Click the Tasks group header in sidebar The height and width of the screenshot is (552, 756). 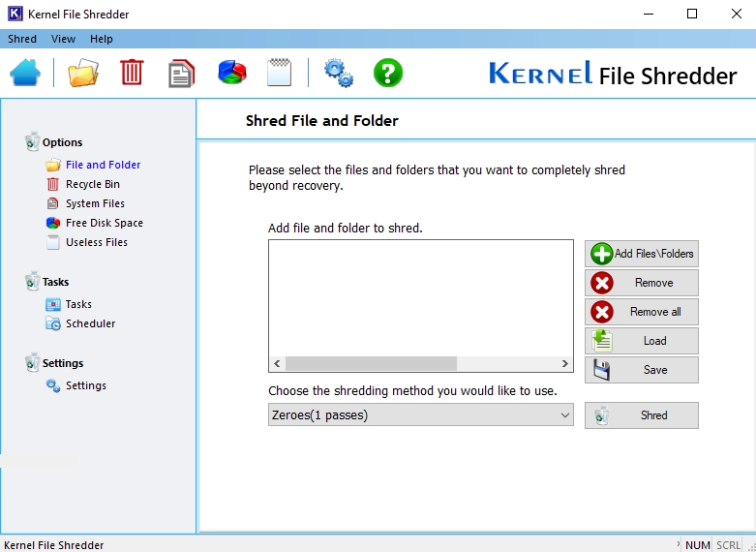coord(55,282)
